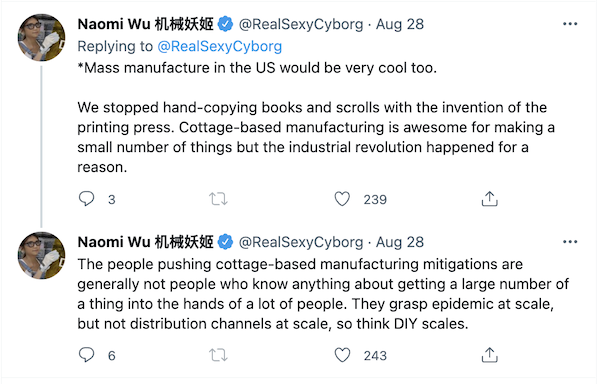Open more options on the second tweet
This screenshot has height=384, width=600.
tap(570, 242)
